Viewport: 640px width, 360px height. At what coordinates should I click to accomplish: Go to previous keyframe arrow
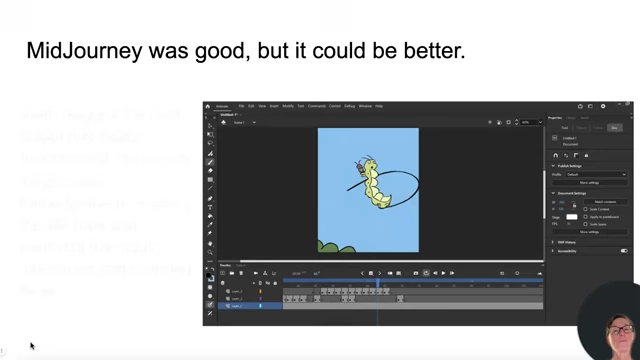tap(362, 273)
